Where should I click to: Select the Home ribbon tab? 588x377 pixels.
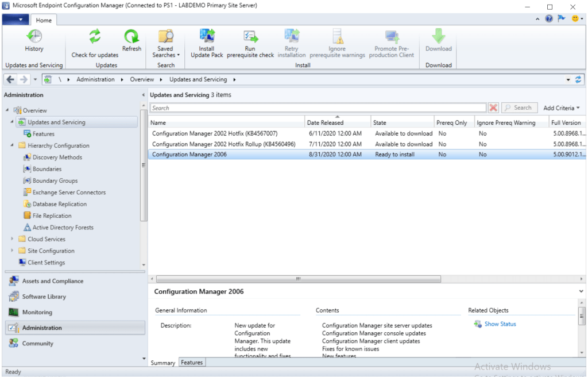click(x=44, y=20)
